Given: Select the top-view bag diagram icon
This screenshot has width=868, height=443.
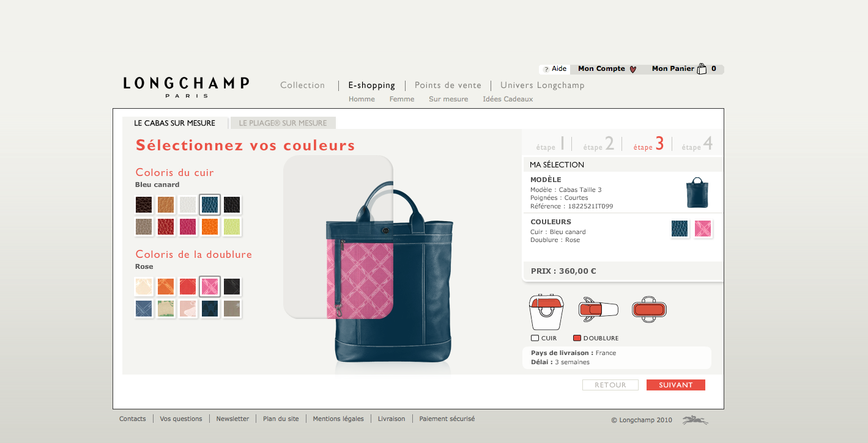Looking at the screenshot, I should (x=649, y=309).
